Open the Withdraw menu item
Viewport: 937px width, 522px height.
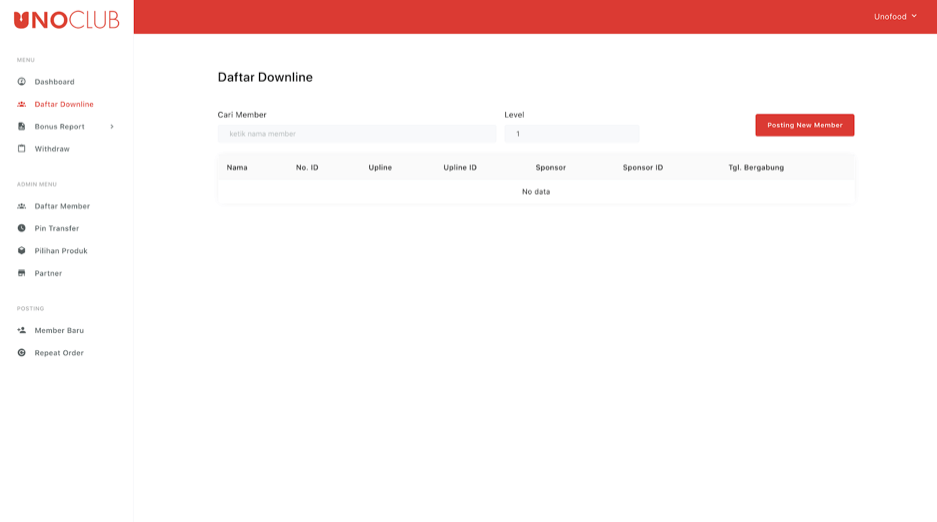(x=52, y=149)
